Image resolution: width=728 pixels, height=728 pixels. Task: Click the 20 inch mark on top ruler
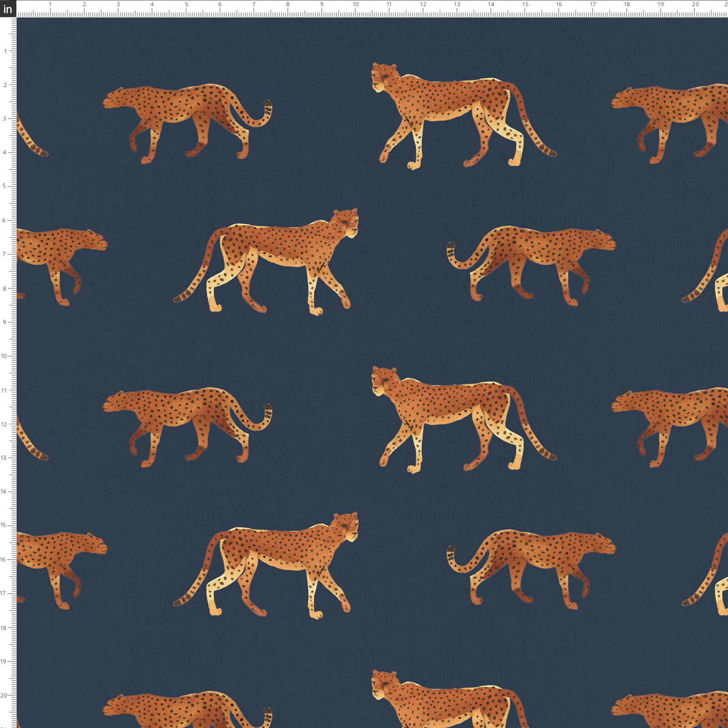[695, 5]
